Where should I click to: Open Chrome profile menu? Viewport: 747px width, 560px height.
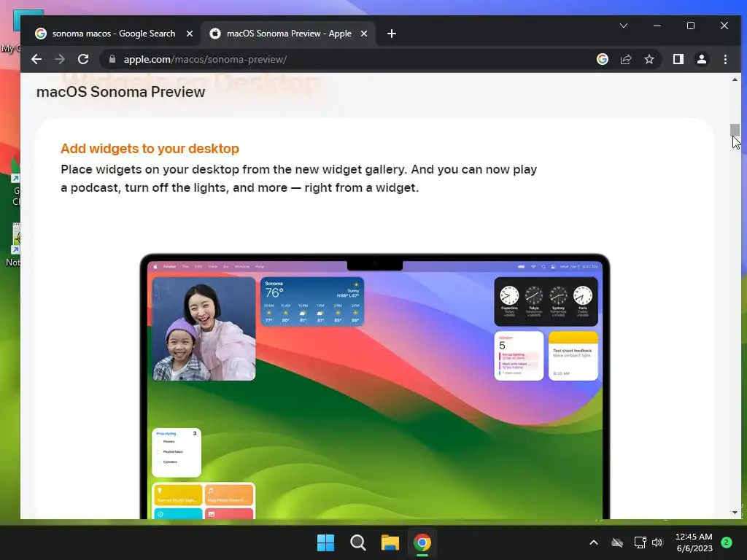point(702,59)
